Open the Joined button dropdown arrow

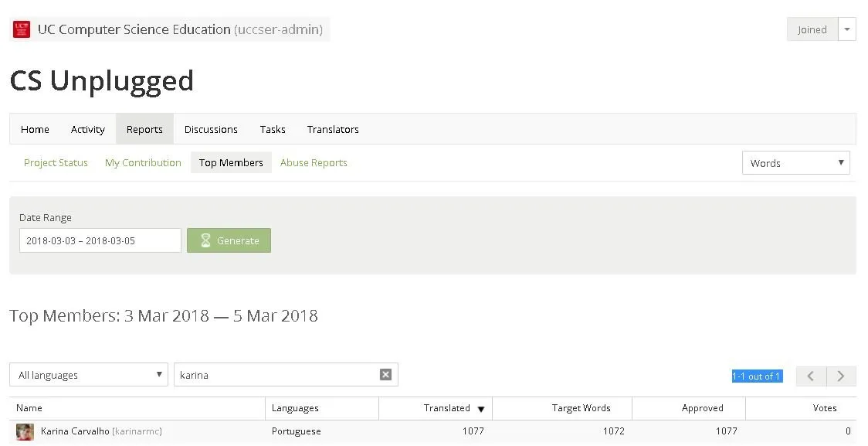847,29
